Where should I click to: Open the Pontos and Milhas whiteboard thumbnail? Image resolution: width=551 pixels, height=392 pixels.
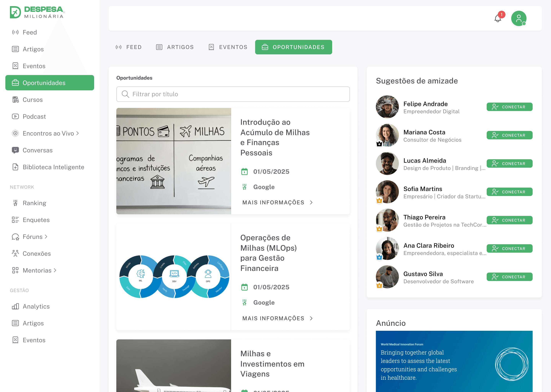(x=174, y=161)
